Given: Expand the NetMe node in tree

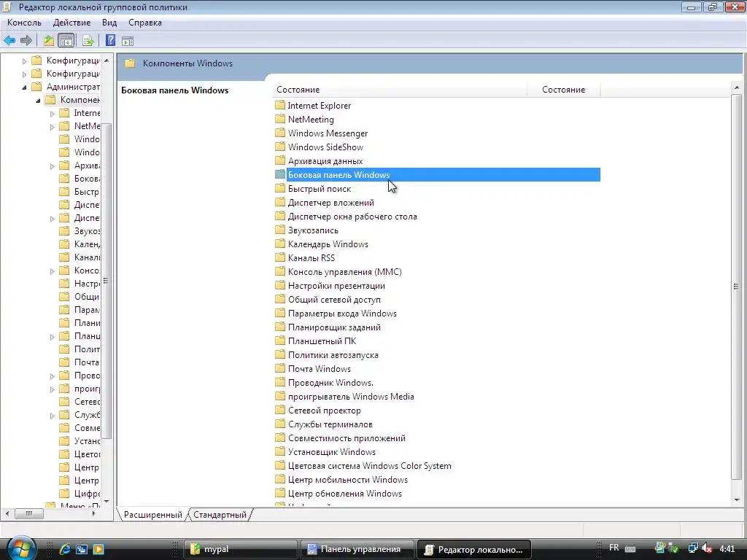Looking at the screenshot, I should click(x=52, y=127).
